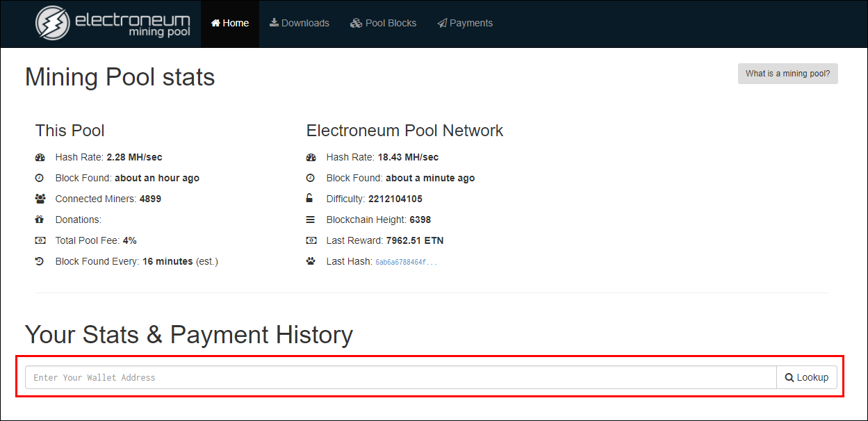The image size is (868, 421).
Task: Select the 'This Pool' heading
Action: [x=70, y=131]
